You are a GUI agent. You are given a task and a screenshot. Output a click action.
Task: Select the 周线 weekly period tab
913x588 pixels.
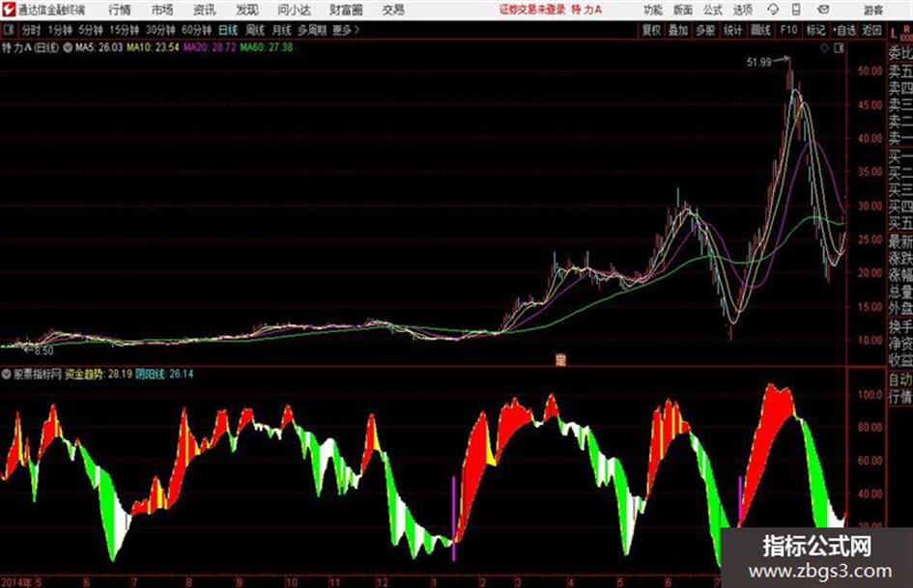pyautogui.click(x=255, y=30)
